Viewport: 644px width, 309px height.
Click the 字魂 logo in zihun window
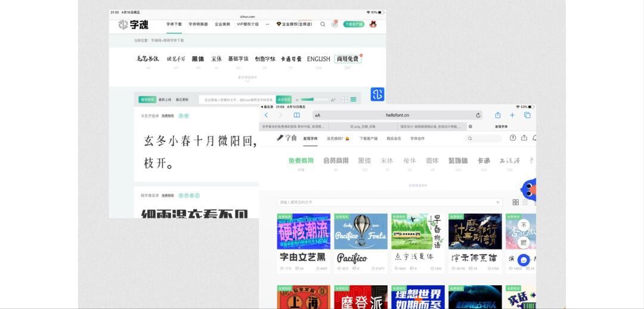[x=133, y=24]
